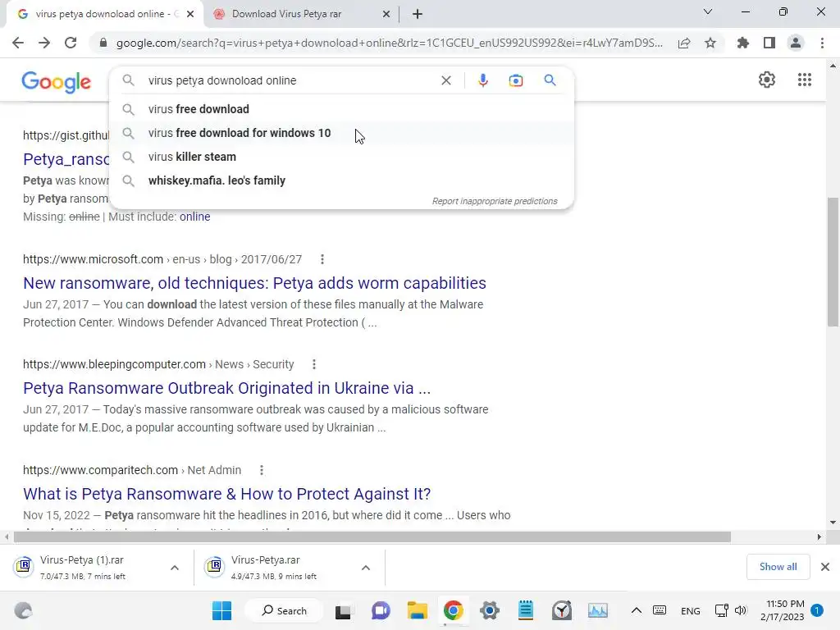The height and width of the screenshot is (630, 840).
Task: Click the Must include online link
Action: coord(195,217)
